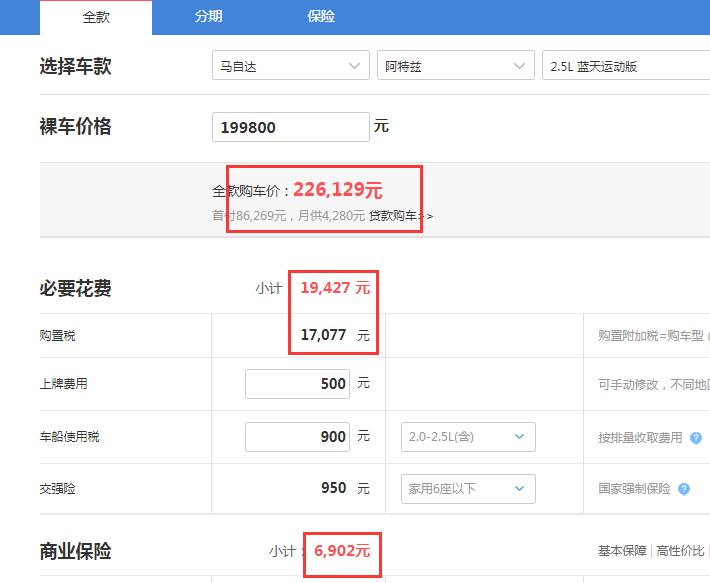Image resolution: width=710 pixels, height=583 pixels.
Task: Switch to the 全款 tab
Action: pyautogui.click(x=96, y=17)
